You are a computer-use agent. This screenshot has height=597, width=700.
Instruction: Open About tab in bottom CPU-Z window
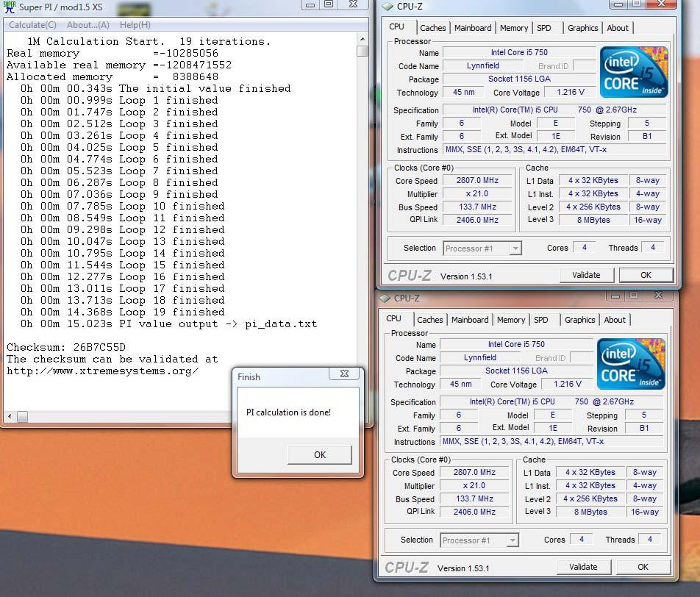tap(614, 320)
